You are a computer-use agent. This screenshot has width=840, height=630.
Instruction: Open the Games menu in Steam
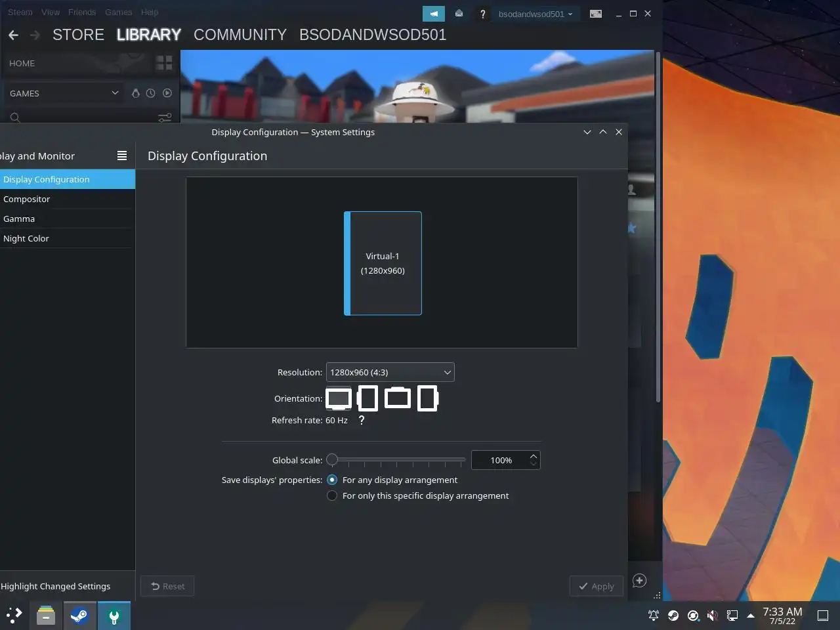[x=118, y=12]
